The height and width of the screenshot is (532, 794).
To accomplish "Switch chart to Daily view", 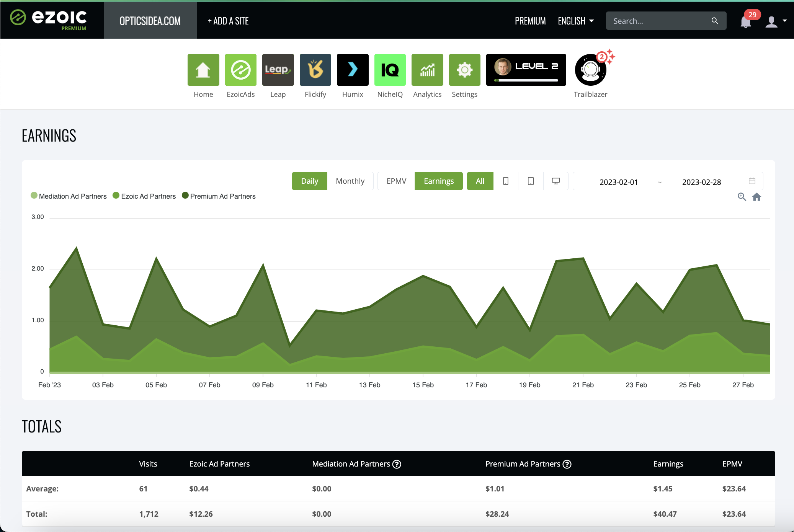I will (310, 181).
